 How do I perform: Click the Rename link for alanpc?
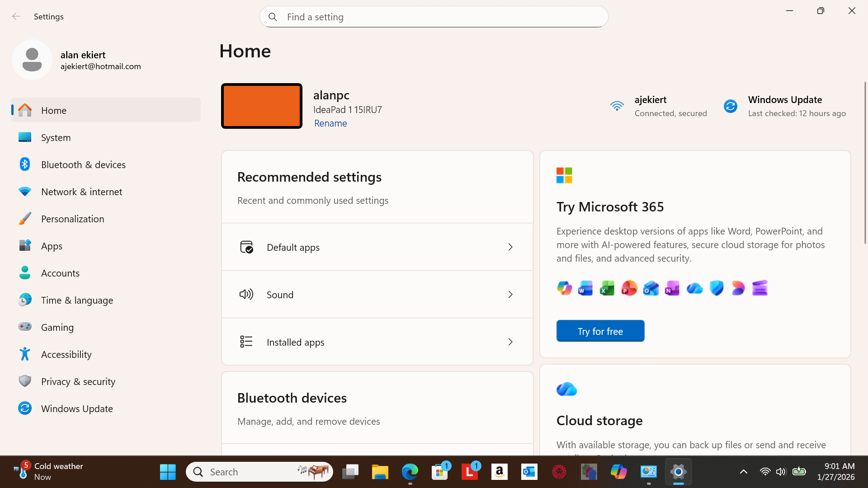click(x=330, y=123)
